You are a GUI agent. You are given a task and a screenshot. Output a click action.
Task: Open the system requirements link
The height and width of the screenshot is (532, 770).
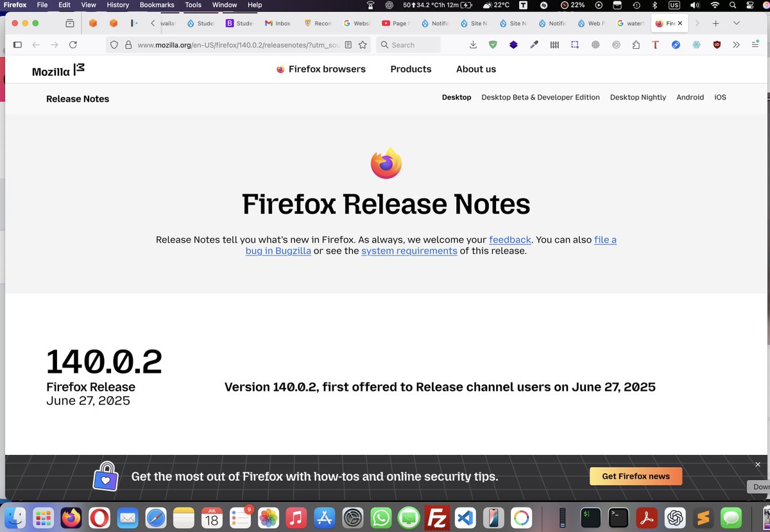coord(409,251)
